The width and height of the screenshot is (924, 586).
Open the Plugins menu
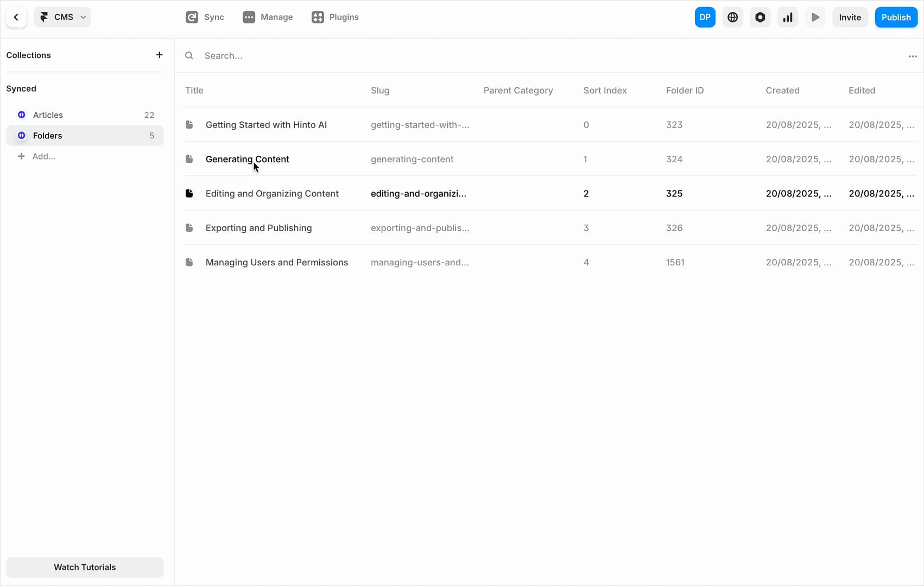click(x=336, y=17)
